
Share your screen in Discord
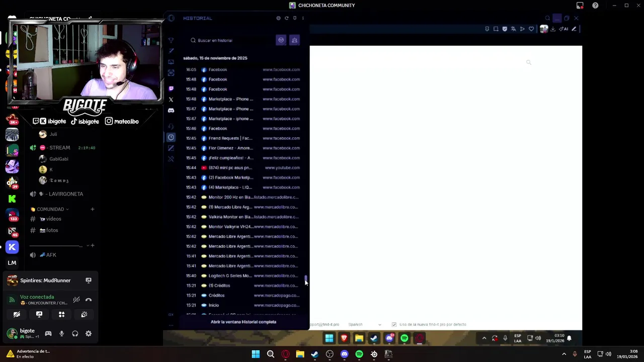[x=39, y=314]
